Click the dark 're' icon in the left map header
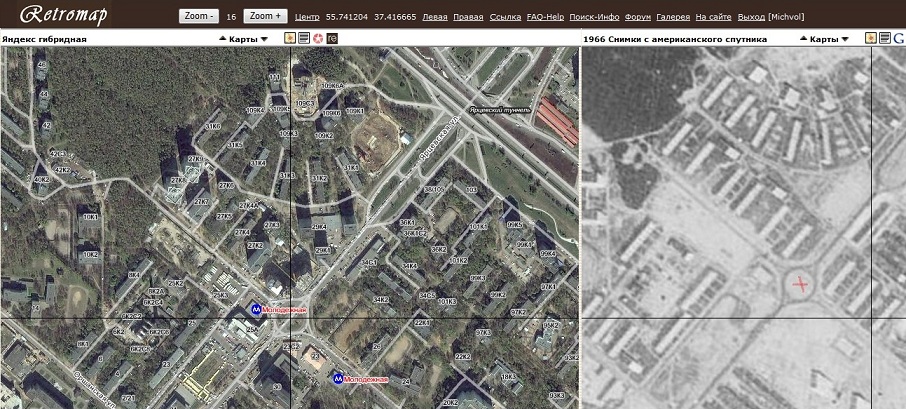The width and height of the screenshot is (906, 409). 331,38
